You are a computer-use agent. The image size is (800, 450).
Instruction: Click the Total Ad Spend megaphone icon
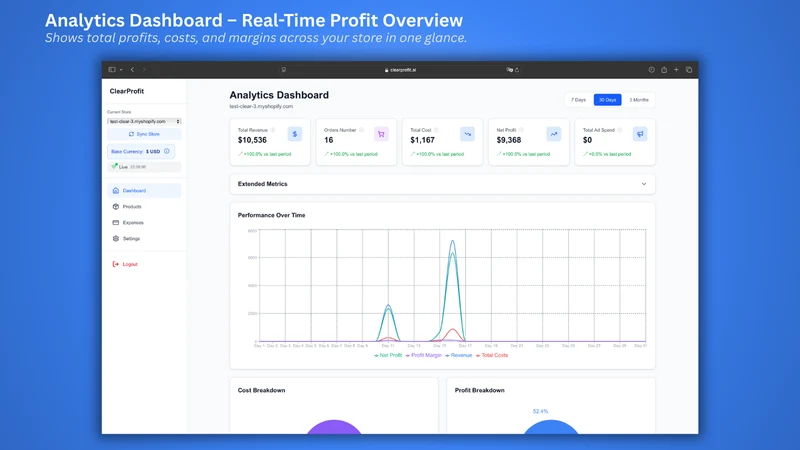(640, 134)
